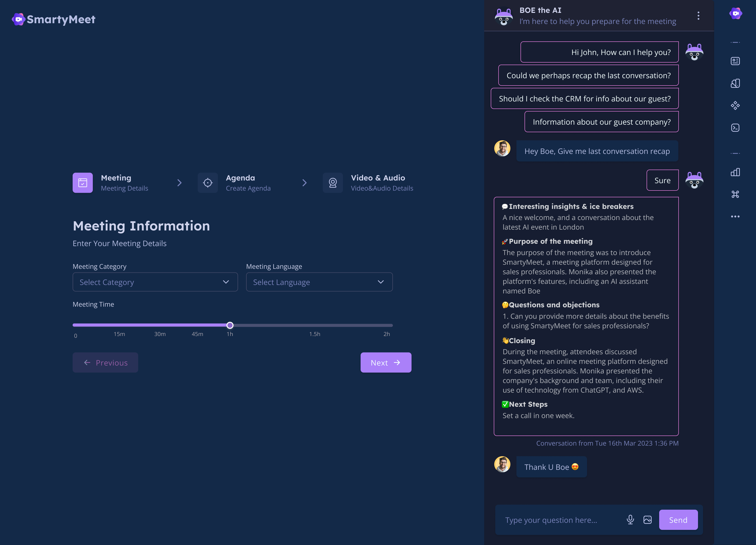Click the 'Closing' heading in recap
756x545 pixels.
[522, 341]
